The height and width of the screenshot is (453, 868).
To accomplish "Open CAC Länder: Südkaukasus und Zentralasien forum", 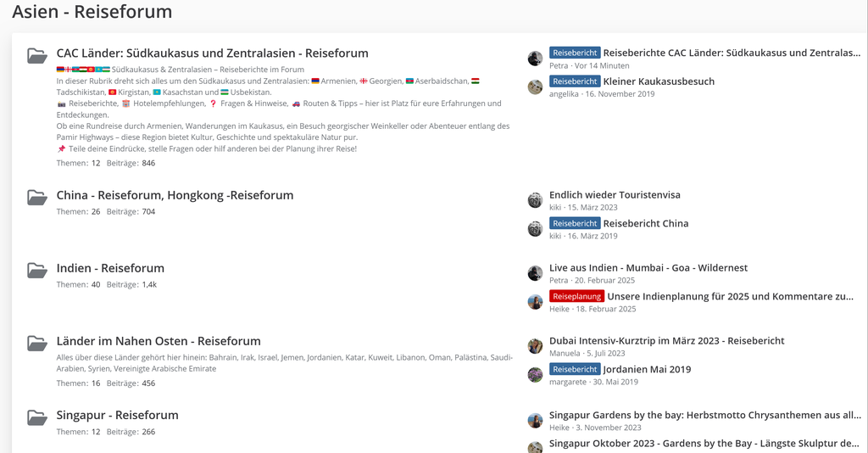I will 212,53.
